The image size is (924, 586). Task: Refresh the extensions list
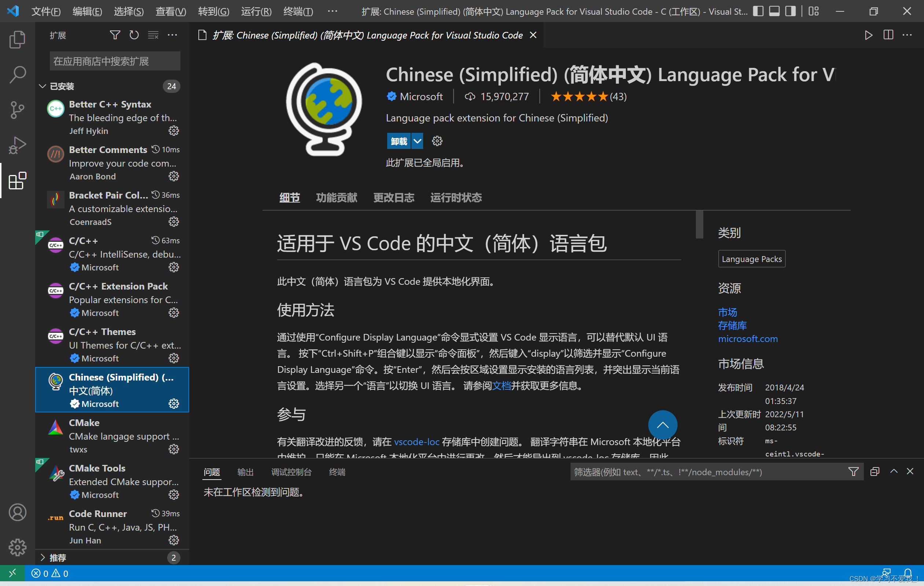click(134, 35)
